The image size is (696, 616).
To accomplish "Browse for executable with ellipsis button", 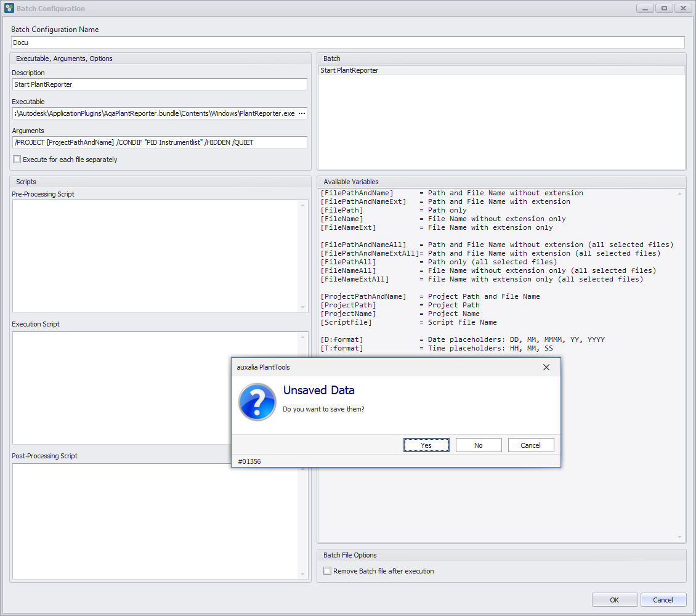I will click(301, 114).
